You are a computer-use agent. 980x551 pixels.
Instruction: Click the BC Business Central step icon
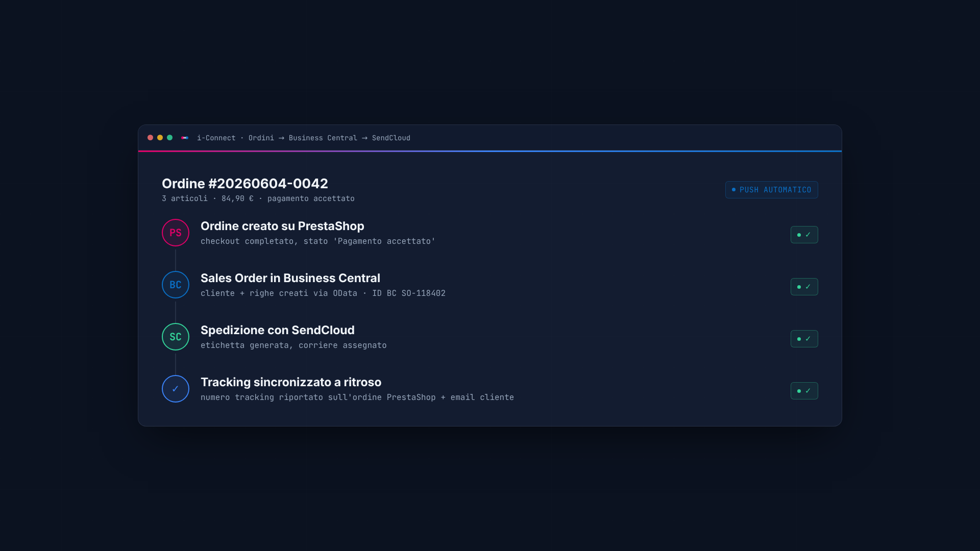[176, 285]
